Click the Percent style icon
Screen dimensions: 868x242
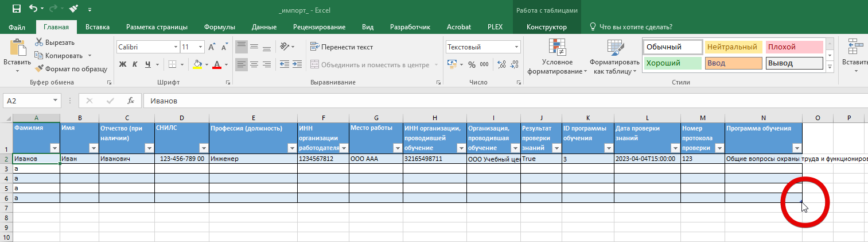[x=472, y=64]
